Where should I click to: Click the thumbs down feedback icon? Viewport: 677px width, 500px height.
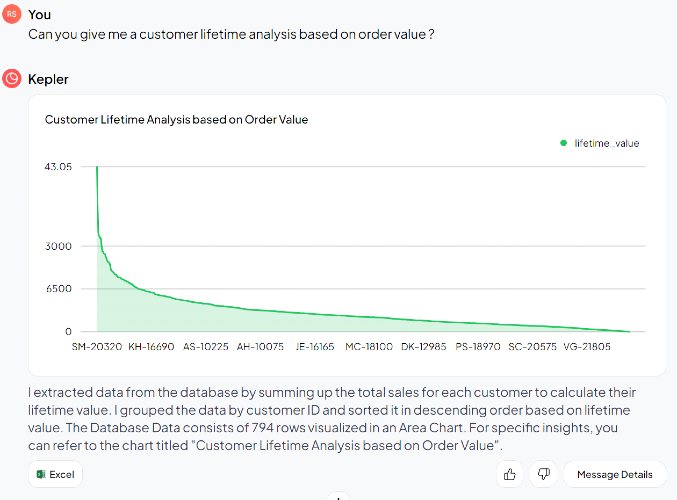543,474
